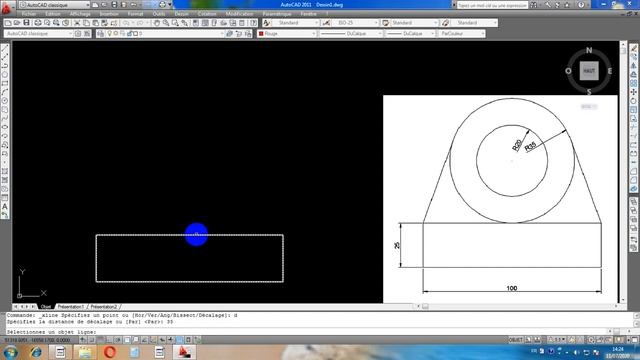Switch to the Présentation1 layout tab
This screenshot has width=640, height=360.
pos(70,307)
